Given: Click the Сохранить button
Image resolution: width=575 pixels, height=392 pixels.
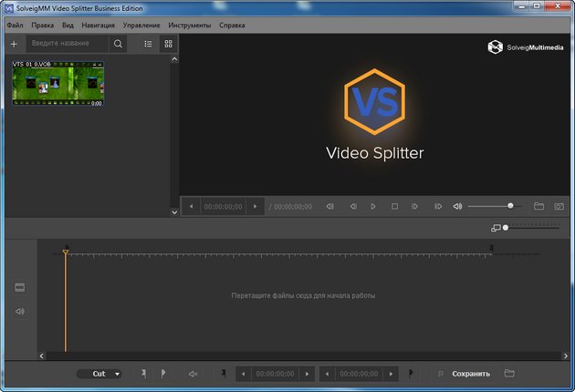Looking at the screenshot, I should tap(471, 374).
